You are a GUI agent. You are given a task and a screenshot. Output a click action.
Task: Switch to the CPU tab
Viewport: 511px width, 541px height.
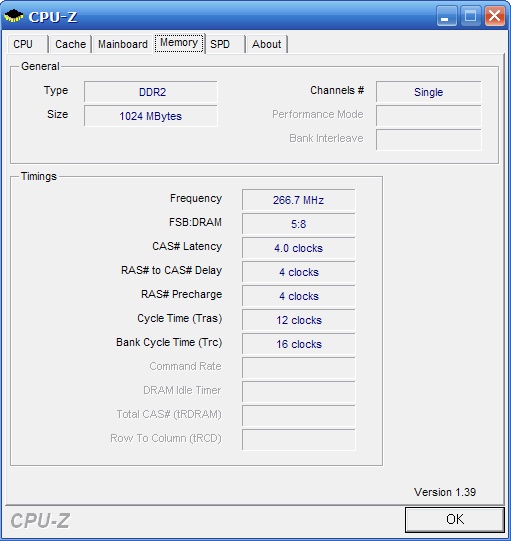coord(27,44)
